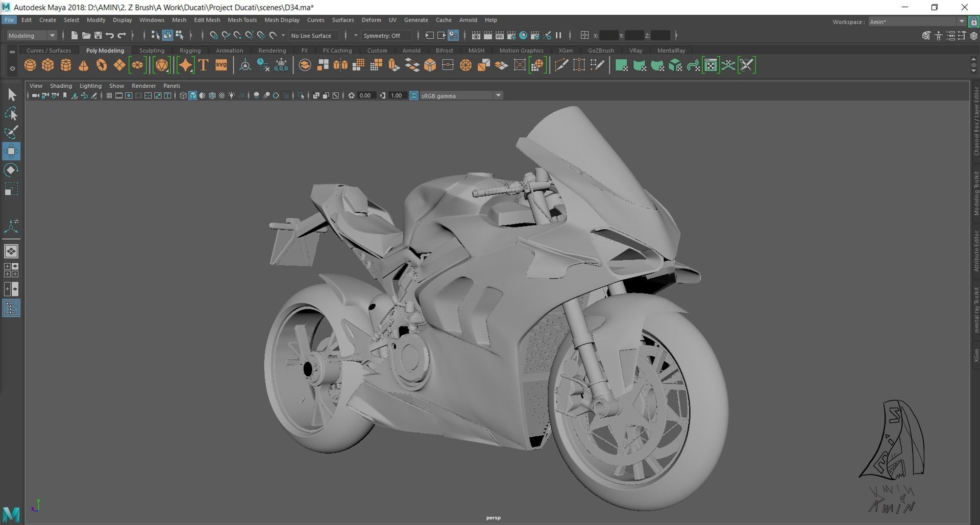Create a polygon cube from the shelf
980x525 pixels.
click(x=48, y=65)
